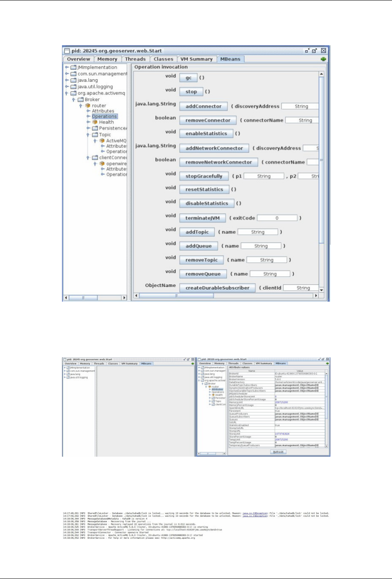Click Refresh in the pid 28320 window
This screenshot has height=579, width=392.
pyautogui.click(x=278, y=452)
